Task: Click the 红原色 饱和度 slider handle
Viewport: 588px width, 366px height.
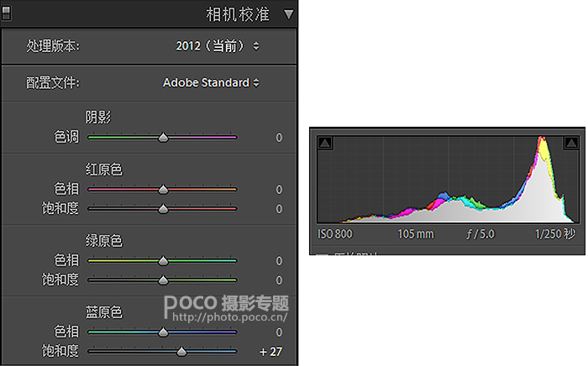Action: click(x=163, y=208)
